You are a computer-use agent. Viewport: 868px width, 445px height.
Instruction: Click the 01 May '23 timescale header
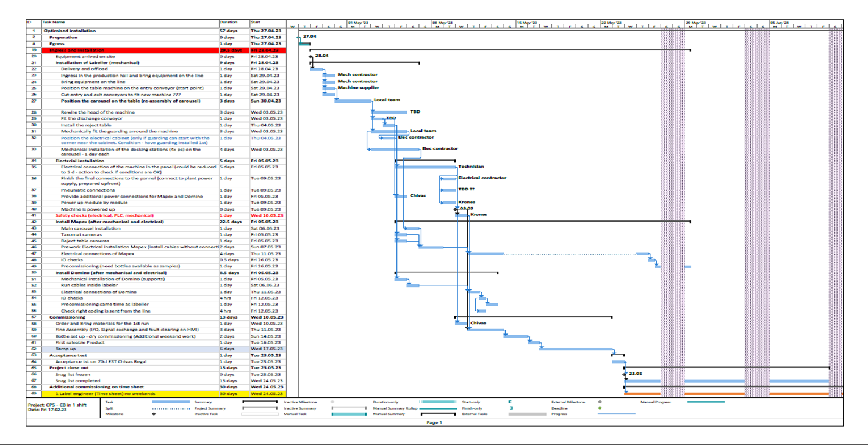[x=357, y=23]
